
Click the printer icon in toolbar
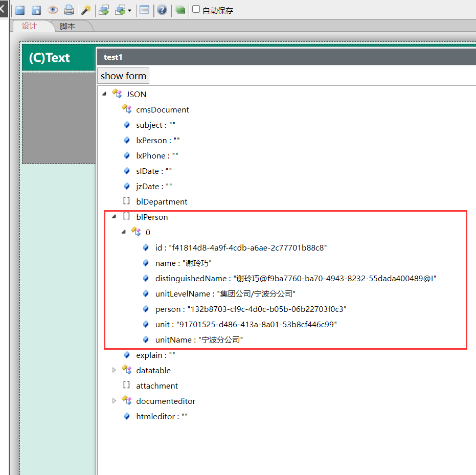pyautogui.click(x=69, y=10)
